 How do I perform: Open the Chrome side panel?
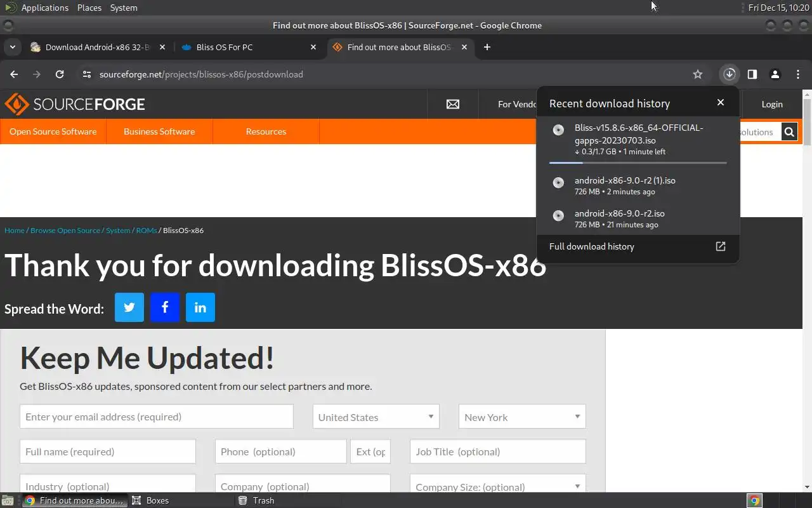(752, 74)
